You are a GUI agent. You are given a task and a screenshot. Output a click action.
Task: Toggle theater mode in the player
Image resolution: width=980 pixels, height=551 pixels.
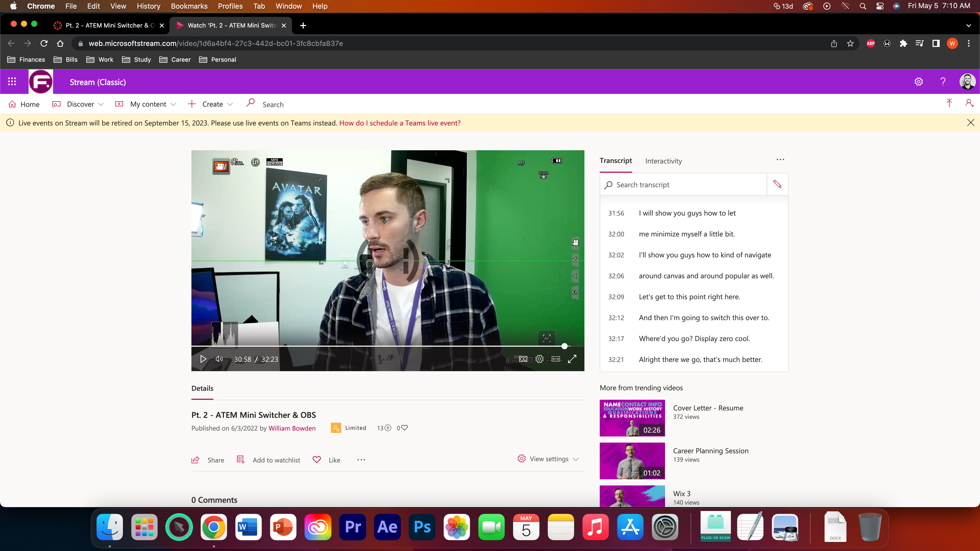tap(556, 359)
